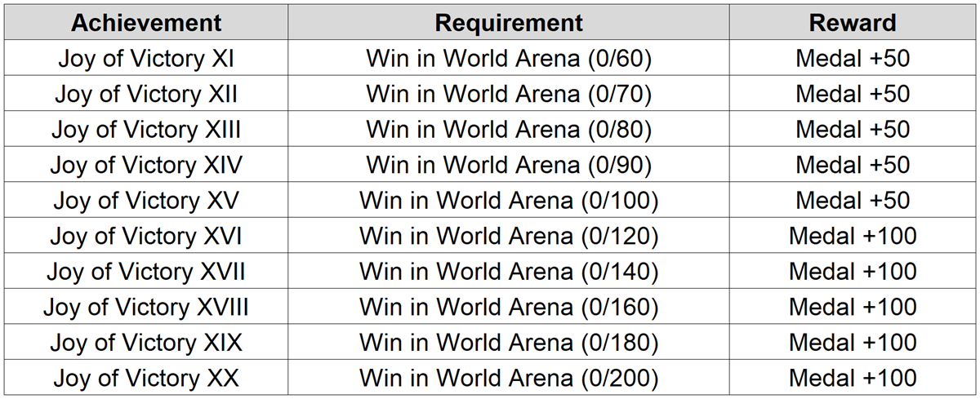
Task: Click the Win in World Arena (0/60) cell
Action: [x=509, y=59]
